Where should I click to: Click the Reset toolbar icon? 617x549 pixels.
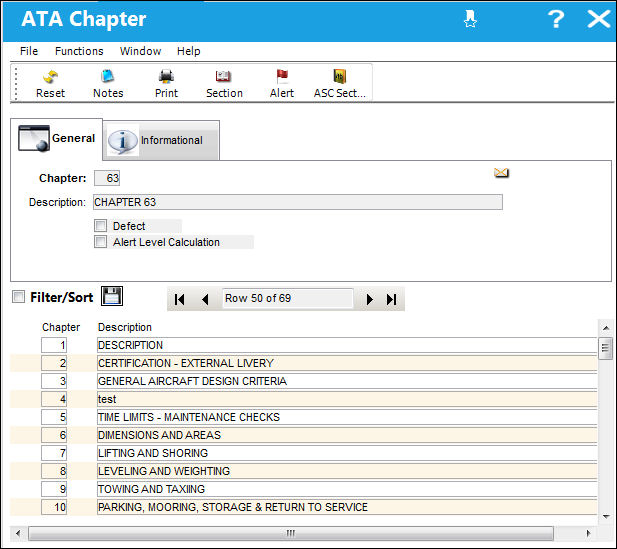click(x=50, y=76)
